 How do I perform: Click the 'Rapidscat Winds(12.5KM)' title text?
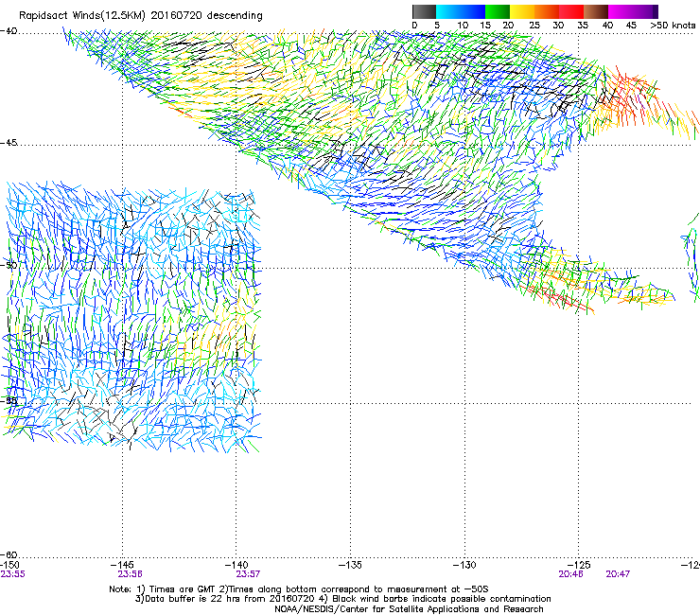coord(82,16)
